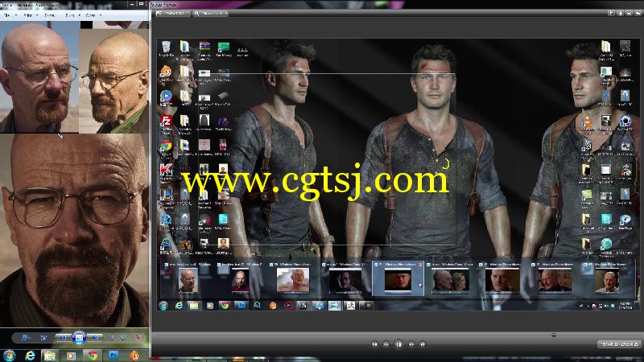Select the highlighted dark preview thumbnail
Screen dimensions: 644x362
click(x=398, y=278)
